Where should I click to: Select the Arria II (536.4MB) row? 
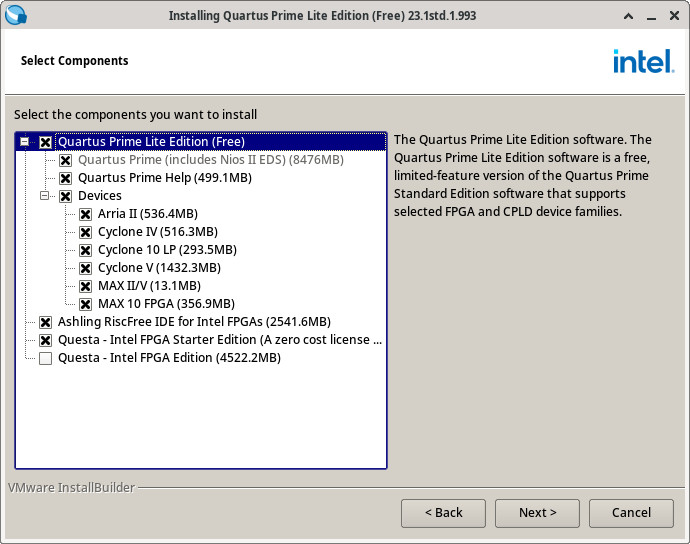coord(148,214)
